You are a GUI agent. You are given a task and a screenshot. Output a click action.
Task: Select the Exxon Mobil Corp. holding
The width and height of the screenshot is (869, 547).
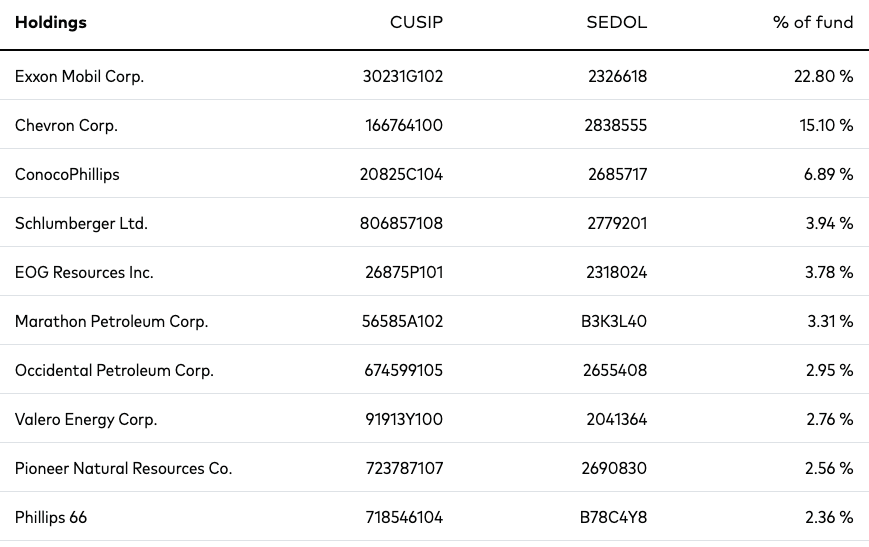click(x=79, y=76)
